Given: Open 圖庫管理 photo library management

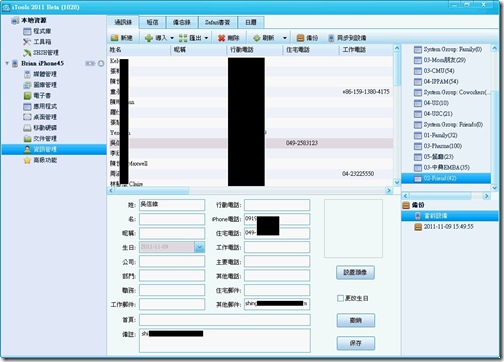Looking at the screenshot, I should click(41, 85).
